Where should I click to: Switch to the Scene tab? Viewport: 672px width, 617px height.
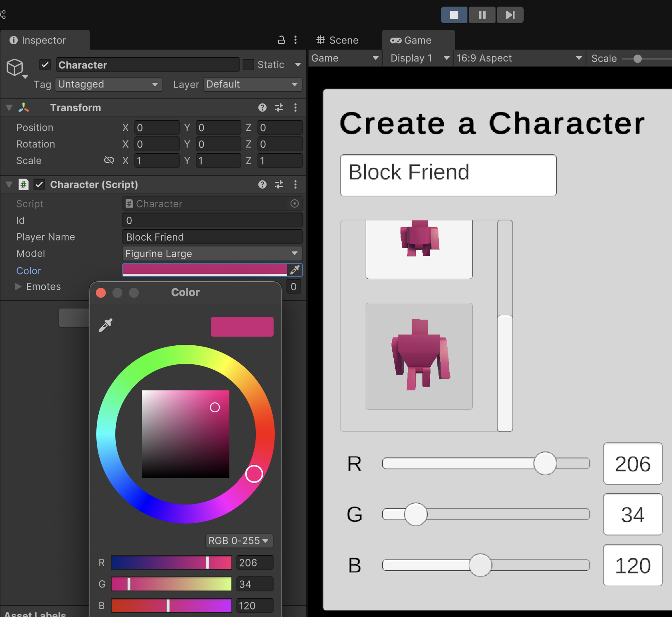coord(337,40)
